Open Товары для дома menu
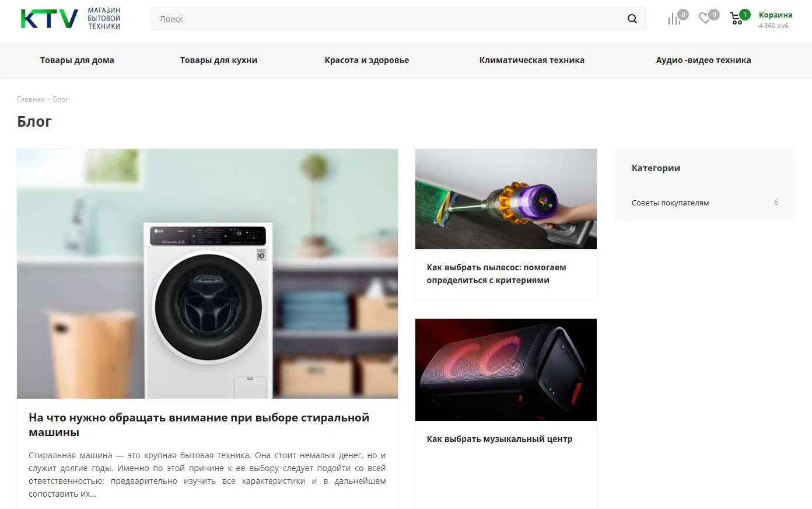Viewport: 812px width, 509px height. click(77, 60)
